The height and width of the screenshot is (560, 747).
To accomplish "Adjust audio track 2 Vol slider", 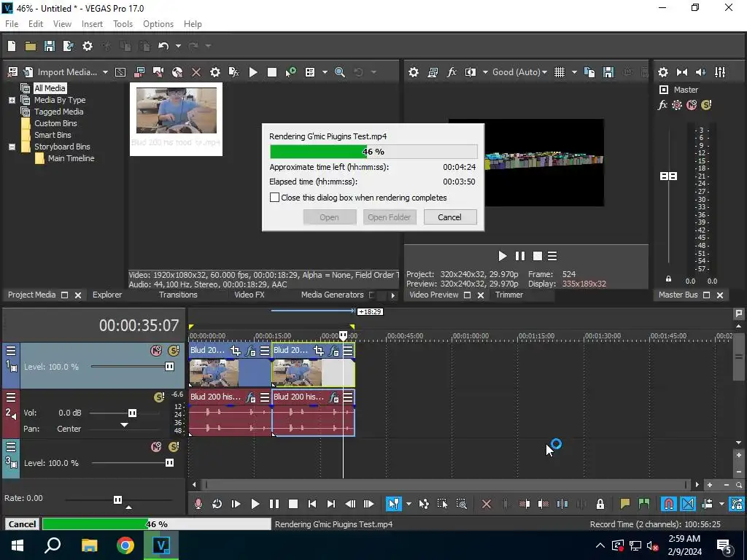I will point(133,413).
